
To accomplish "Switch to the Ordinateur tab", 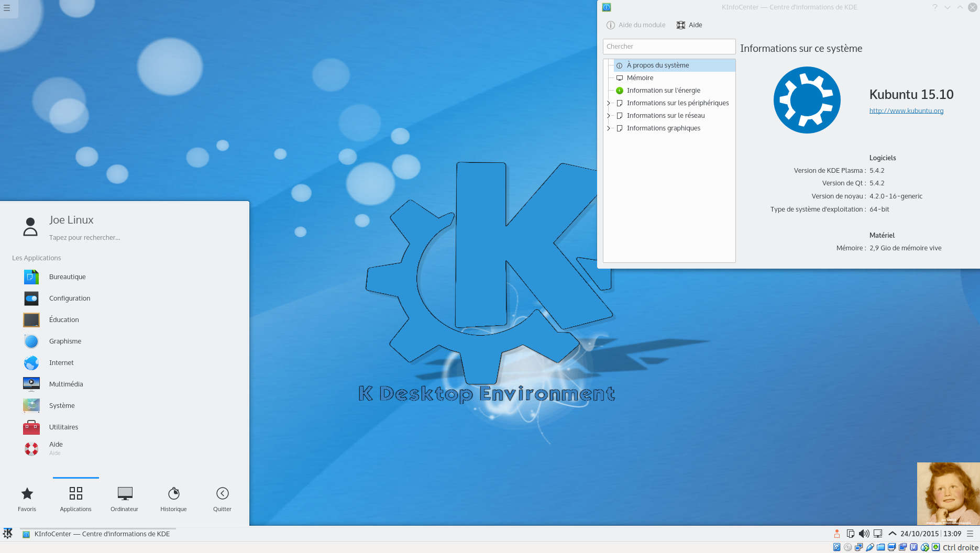I will coord(125,499).
